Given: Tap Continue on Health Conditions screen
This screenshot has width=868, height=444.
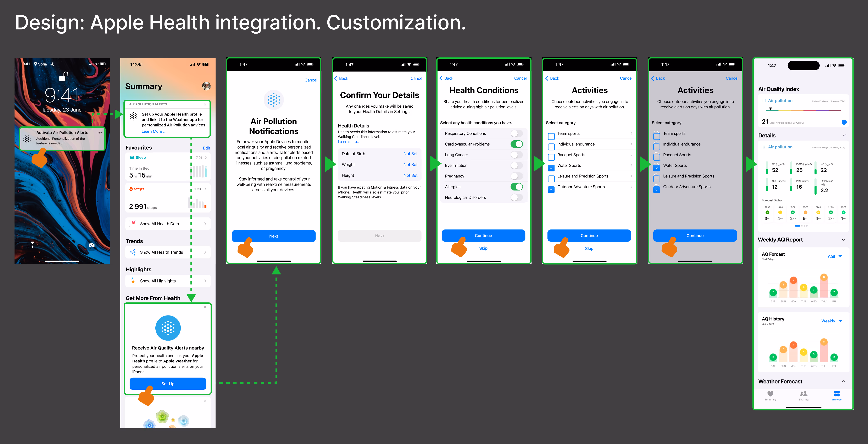Looking at the screenshot, I should 483,236.
